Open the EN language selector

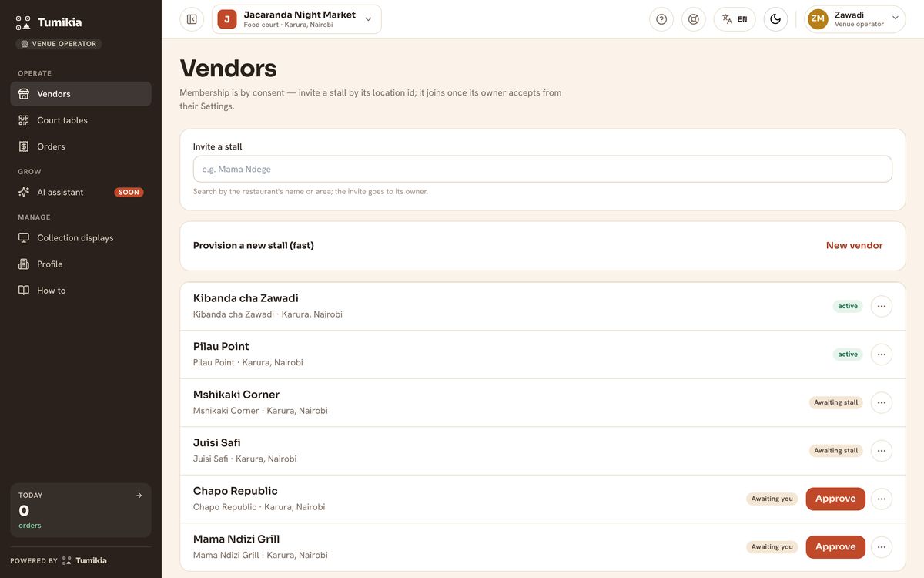pos(735,19)
